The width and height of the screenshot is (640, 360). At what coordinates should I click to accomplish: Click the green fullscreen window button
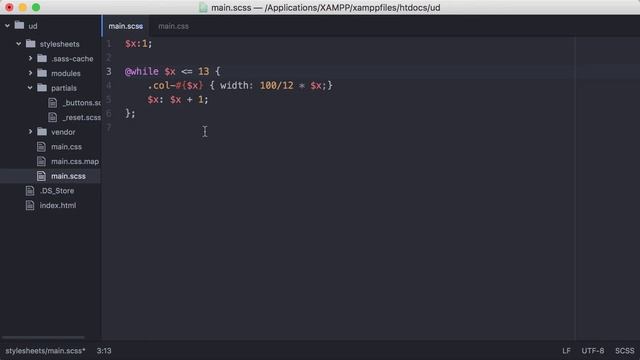[36, 7]
